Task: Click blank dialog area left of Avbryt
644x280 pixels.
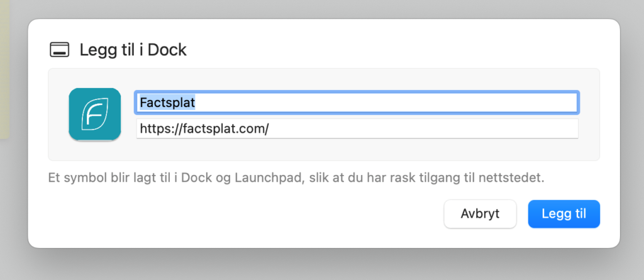Action: click(252, 214)
